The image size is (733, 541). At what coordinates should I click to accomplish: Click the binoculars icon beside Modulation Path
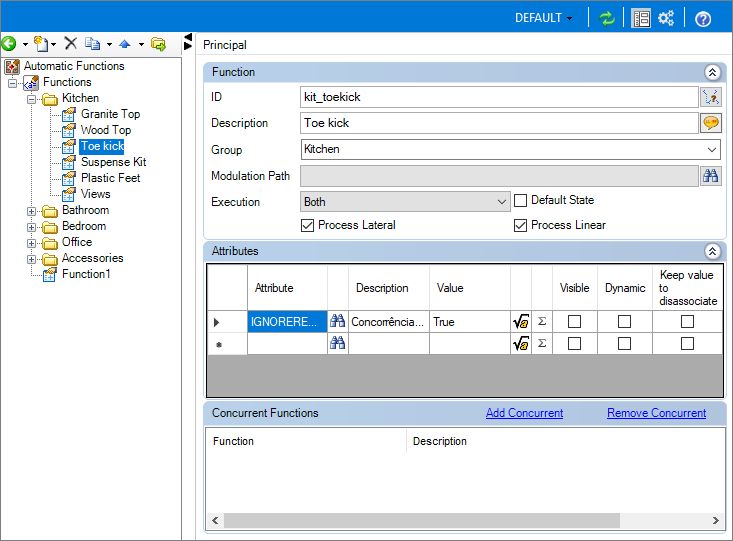click(711, 176)
